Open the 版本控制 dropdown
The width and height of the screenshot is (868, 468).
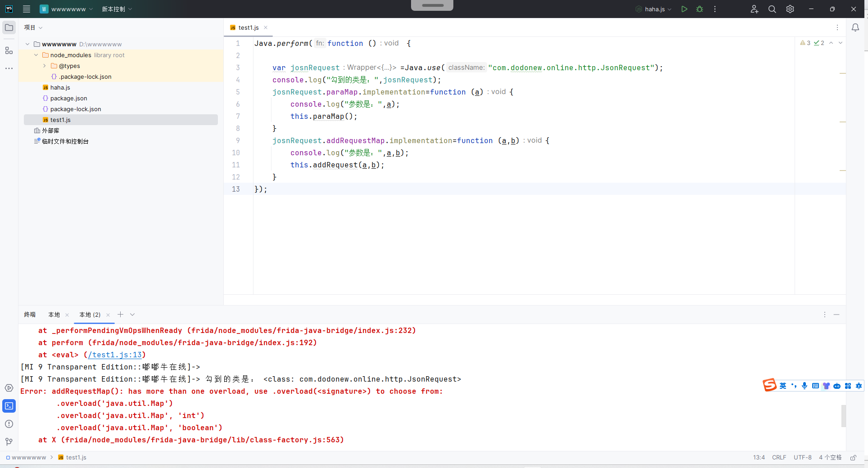tap(117, 9)
